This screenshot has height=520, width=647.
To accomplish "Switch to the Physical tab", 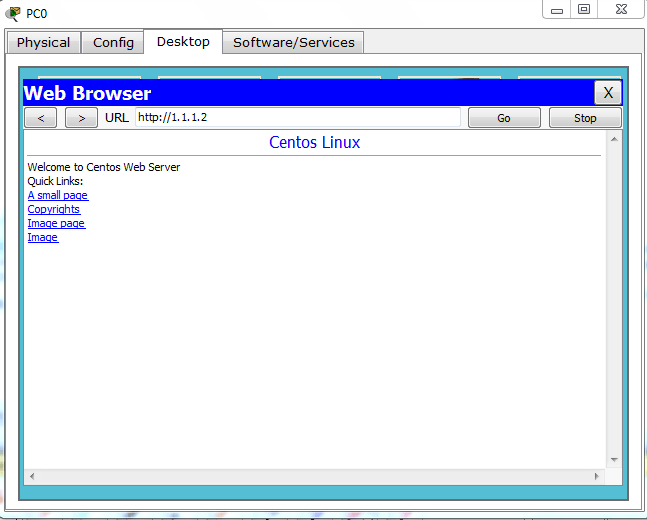I will pos(43,42).
